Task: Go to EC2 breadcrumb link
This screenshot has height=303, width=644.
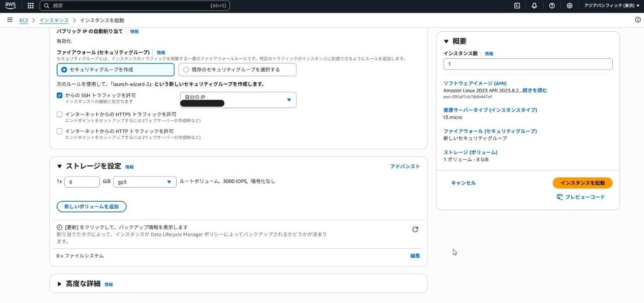Action: [x=23, y=20]
